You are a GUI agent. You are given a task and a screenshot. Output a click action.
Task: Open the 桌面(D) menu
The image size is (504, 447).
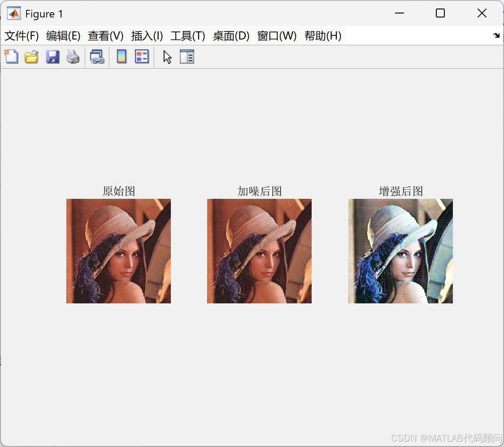pos(231,36)
